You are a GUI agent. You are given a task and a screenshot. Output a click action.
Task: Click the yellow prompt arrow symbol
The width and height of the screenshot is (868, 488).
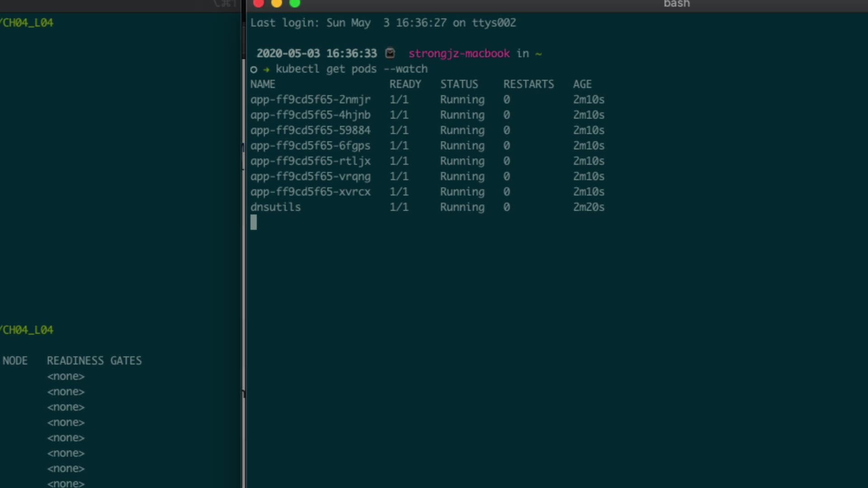pyautogui.click(x=267, y=70)
